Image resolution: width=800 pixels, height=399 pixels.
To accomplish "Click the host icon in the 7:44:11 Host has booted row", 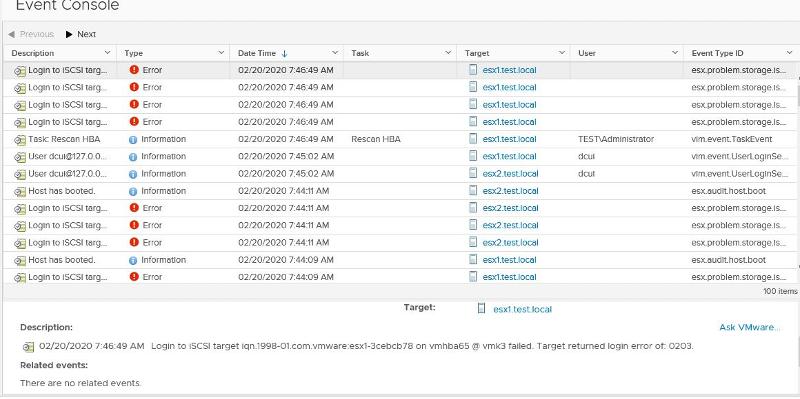I will point(473,191).
